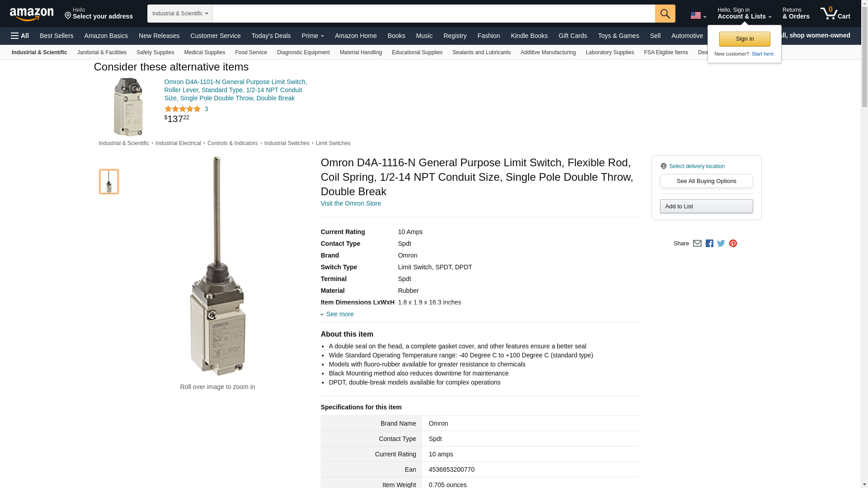Open the All hamburger menu
868x488 pixels.
click(x=20, y=36)
